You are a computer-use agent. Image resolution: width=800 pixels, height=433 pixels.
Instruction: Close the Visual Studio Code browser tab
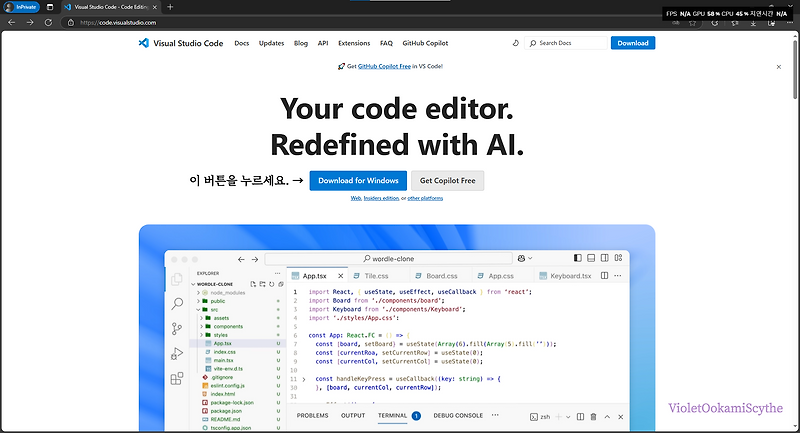coord(155,7)
